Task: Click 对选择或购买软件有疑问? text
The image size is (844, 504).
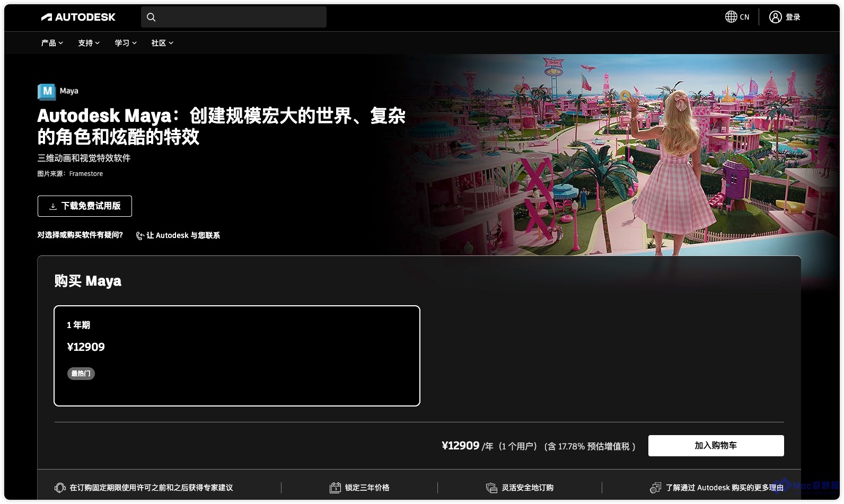Action: 80,235
